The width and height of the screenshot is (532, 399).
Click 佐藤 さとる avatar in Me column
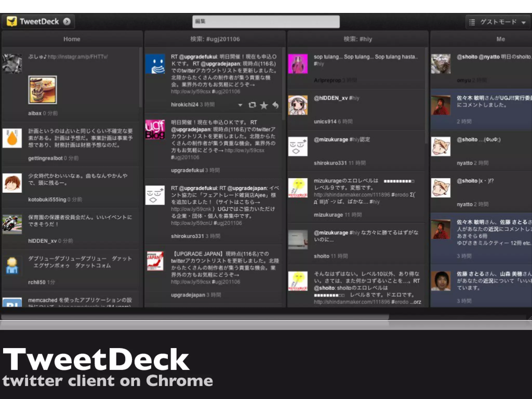pyautogui.click(x=441, y=281)
